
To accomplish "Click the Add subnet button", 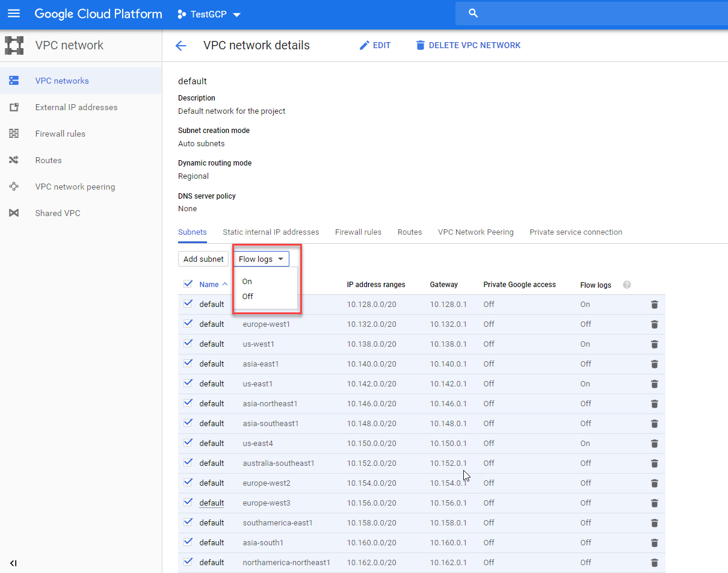I will (203, 259).
